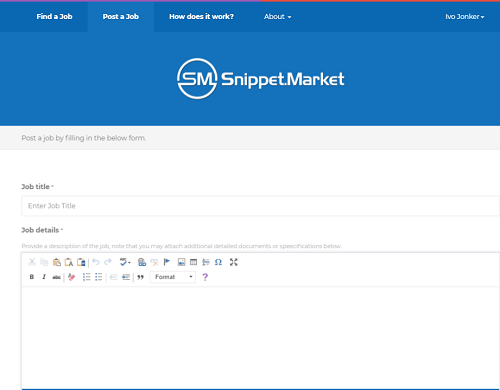
Task: Toggle strikethrough formatting
Action: 56,277
